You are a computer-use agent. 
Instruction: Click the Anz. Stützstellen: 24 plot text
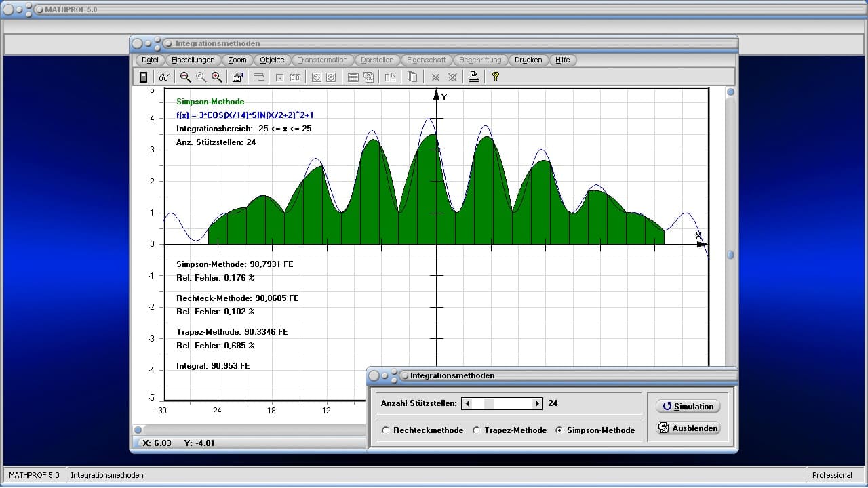coord(216,142)
